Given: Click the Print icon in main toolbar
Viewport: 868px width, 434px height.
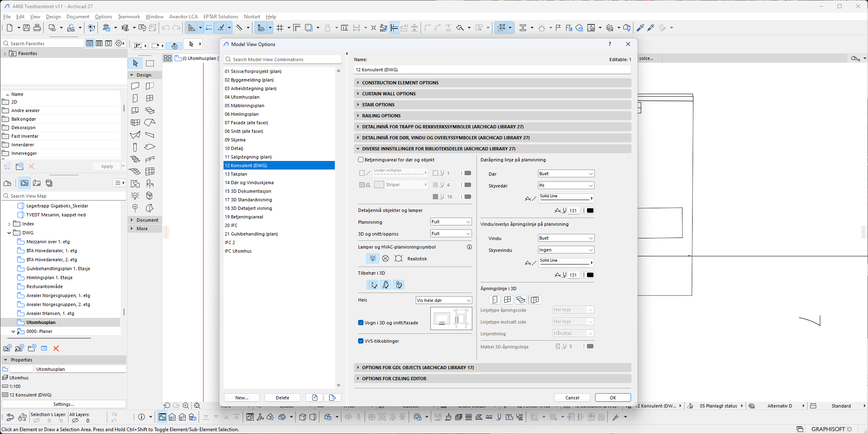Looking at the screenshot, I should point(37,28).
